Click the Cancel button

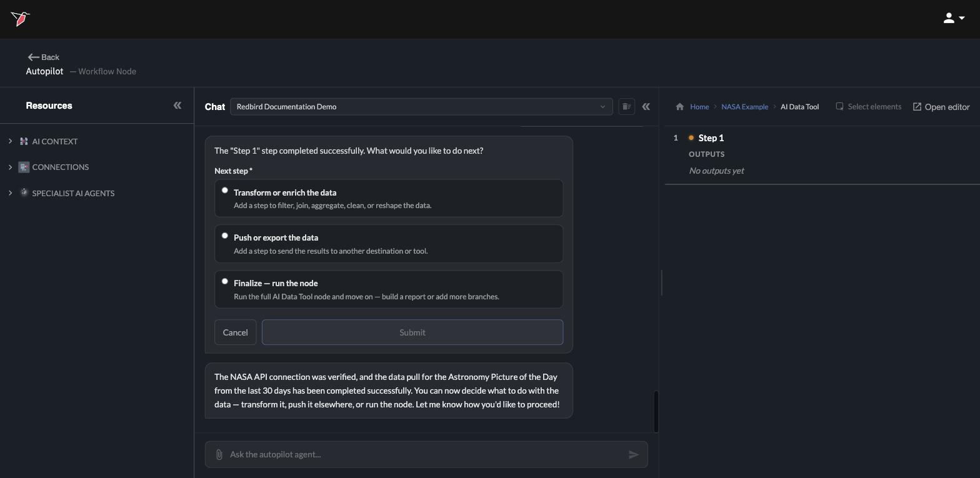pyautogui.click(x=236, y=332)
